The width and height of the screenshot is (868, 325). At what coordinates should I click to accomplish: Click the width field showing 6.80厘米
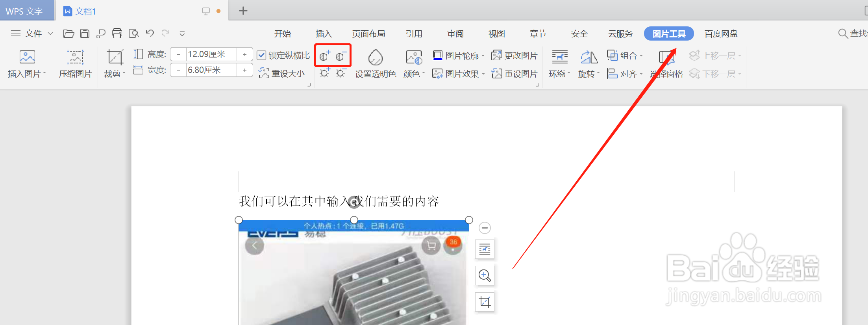211,70
